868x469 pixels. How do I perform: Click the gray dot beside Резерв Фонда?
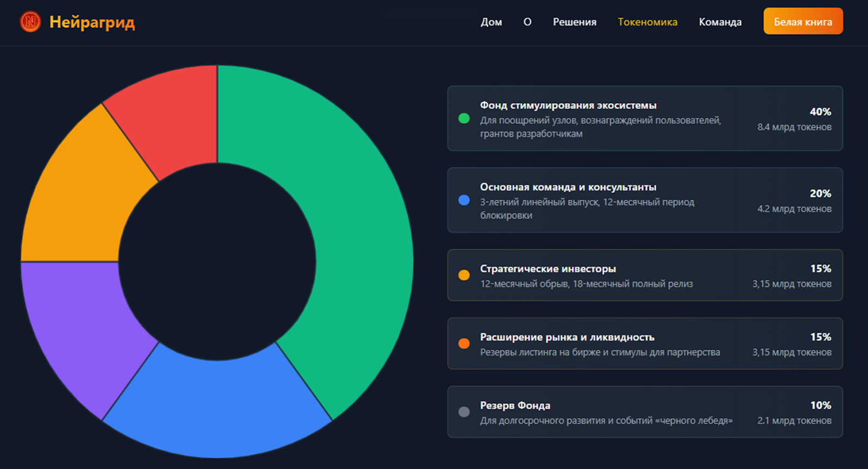pos(464,412)
